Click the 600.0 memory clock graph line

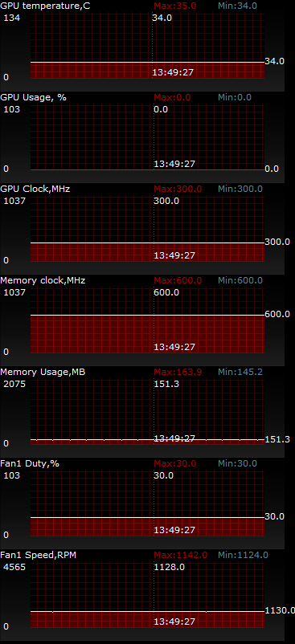click(x=147, y=316)
